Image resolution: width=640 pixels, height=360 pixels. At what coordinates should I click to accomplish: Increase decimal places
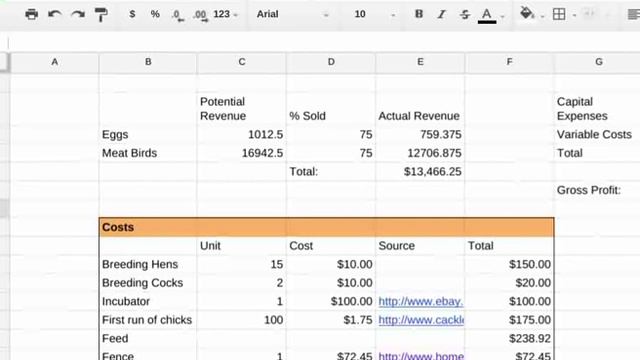pyautogui.click(x=200, y=15)
